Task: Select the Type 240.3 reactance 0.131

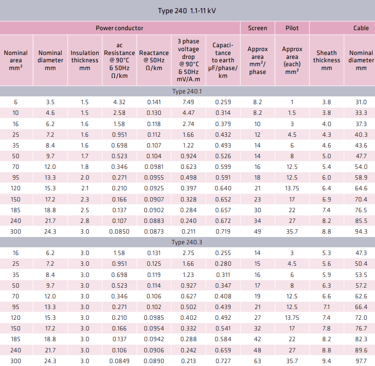Action: click(x=154, y=253)
